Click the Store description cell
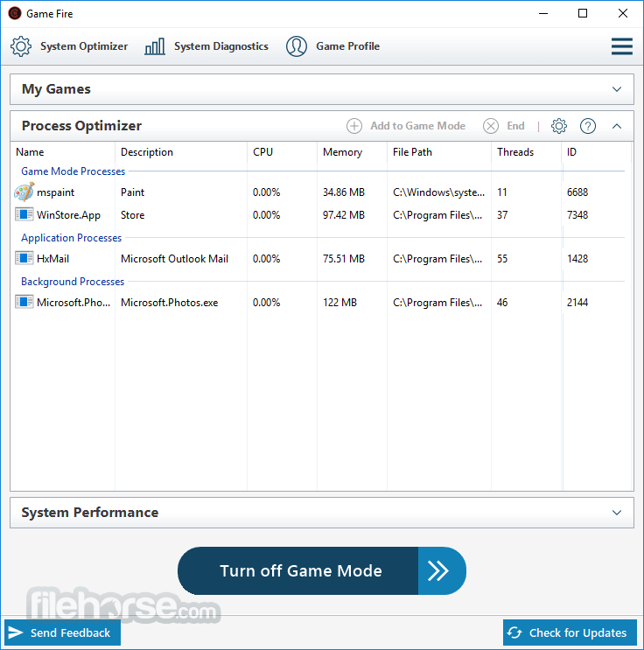644x650 pixels. 132,214
